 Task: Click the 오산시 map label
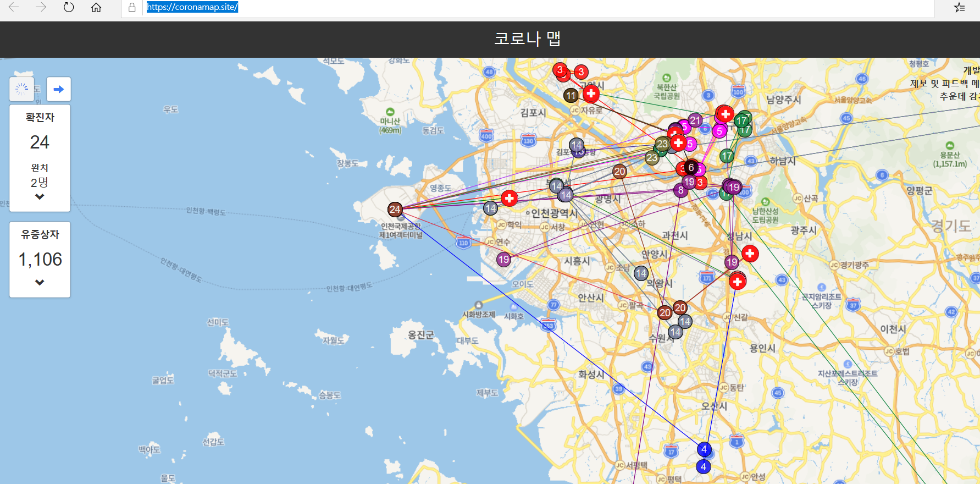pos(714,406)
